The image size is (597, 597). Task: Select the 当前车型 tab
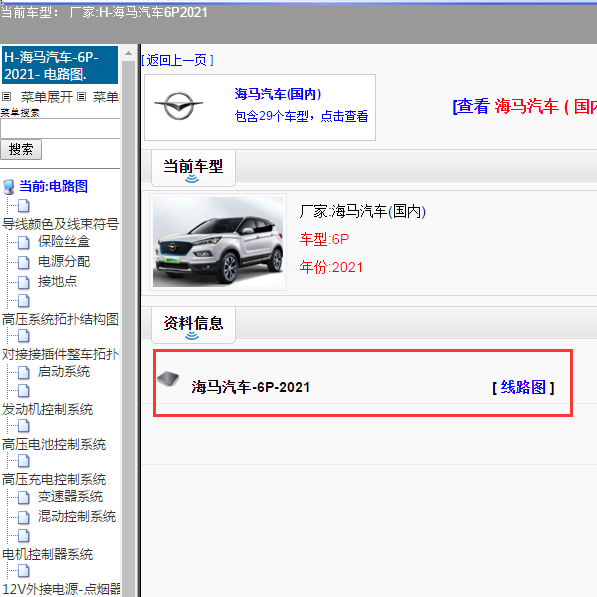(x=193, y=168)
